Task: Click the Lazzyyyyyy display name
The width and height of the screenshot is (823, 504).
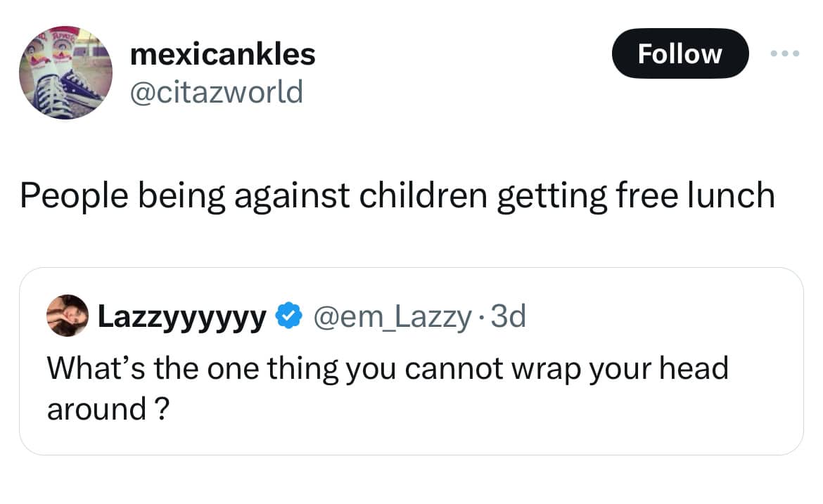Action: pos(182,318)
